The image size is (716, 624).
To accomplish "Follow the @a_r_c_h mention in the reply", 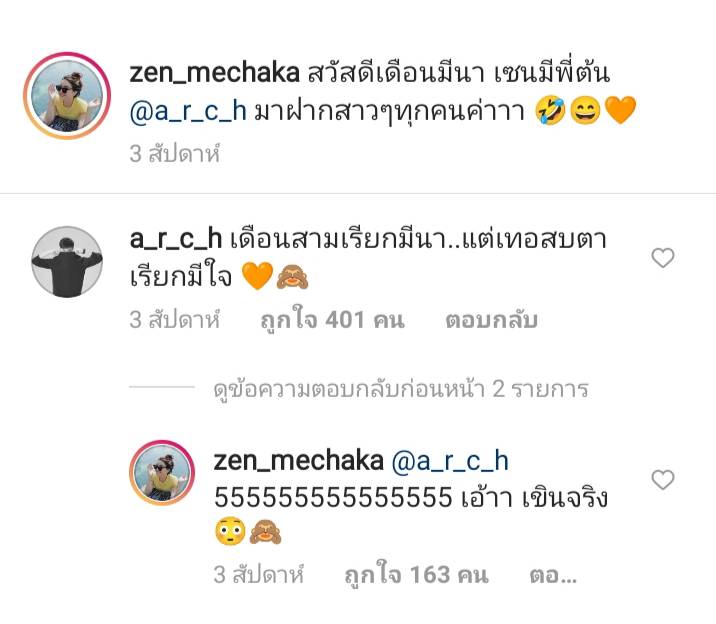I will tap(450, 462).
